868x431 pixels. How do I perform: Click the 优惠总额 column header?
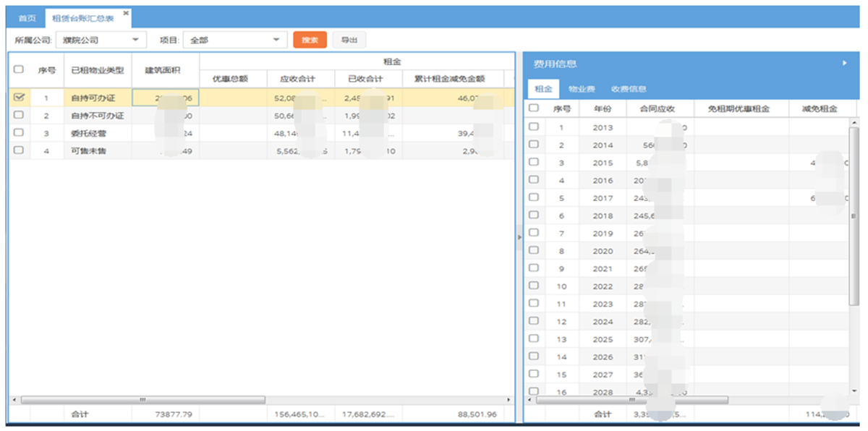point(233,79)
